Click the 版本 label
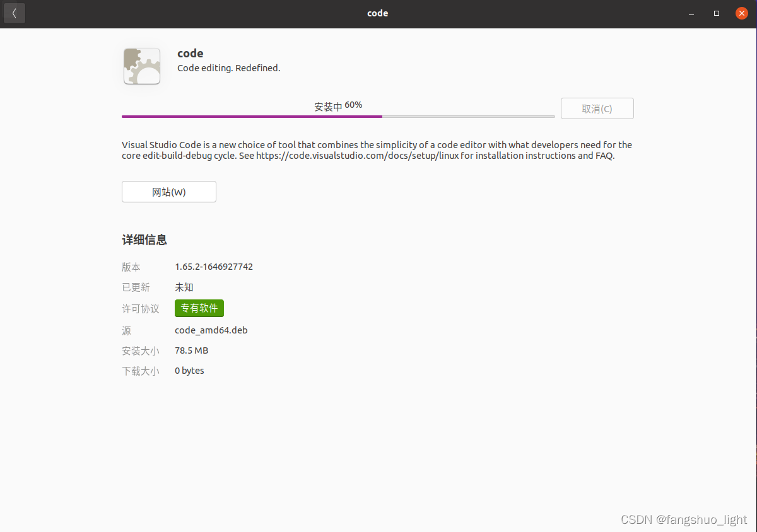This screenshot has height=532, width=757. click(131, 267)
